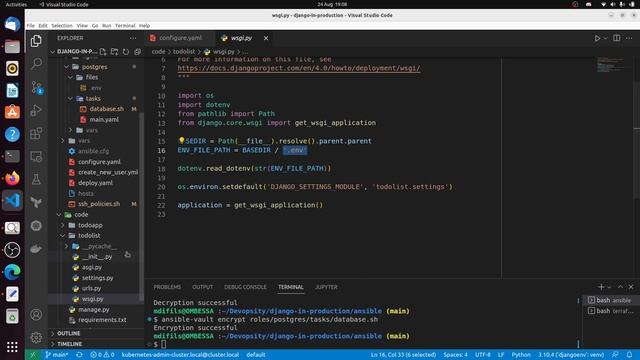Viewport: 640px width, 360px height.
Task: Run the Python file with play icon
Action: pyautogui.click(x=597, y=38)
